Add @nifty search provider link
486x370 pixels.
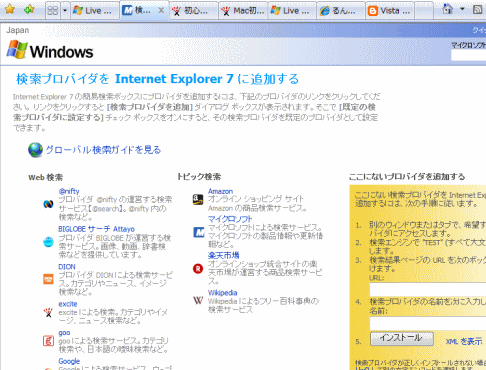(x=69, y=191)
